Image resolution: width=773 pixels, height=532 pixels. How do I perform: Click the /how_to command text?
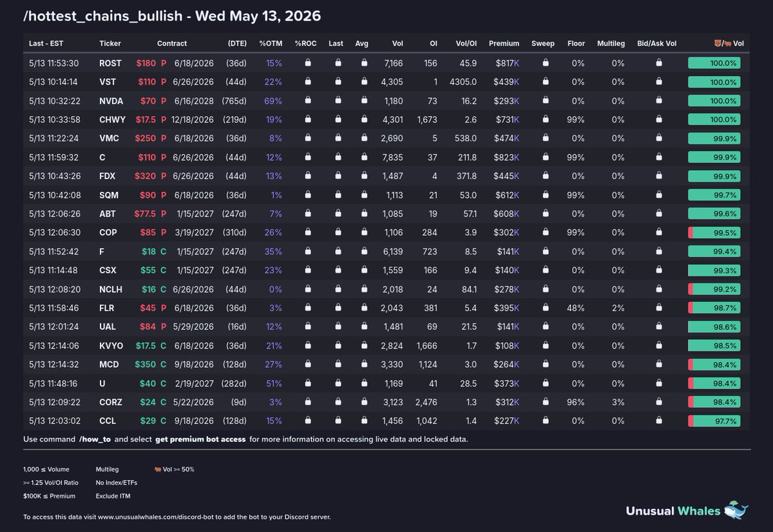click(x=95, y=439)
